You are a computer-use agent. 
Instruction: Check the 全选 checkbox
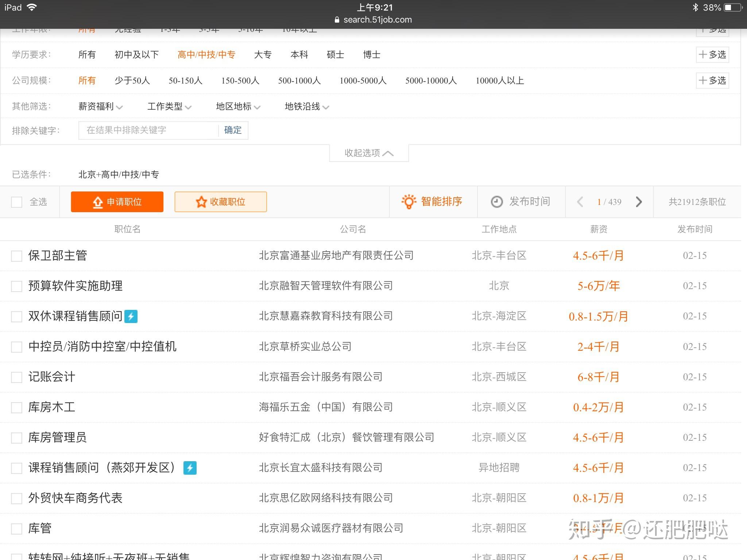tap(17, 202)
